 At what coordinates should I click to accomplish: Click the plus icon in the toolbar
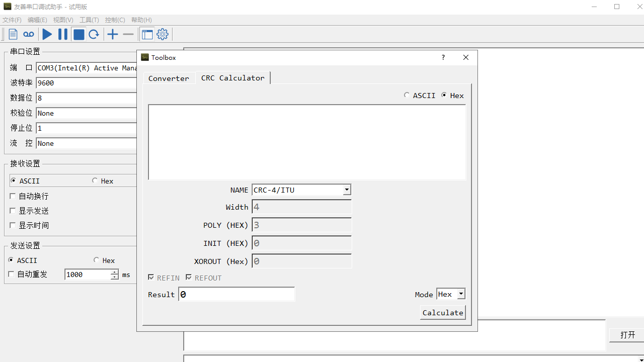coord(113,34)
